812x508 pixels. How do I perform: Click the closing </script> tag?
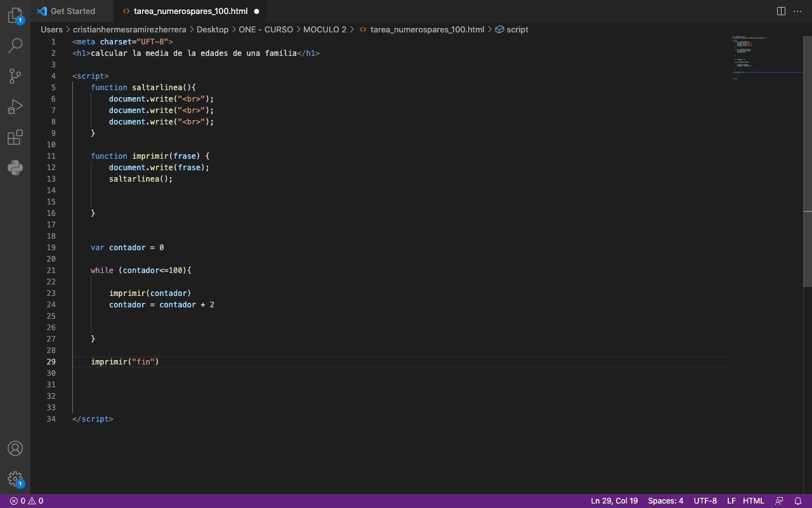click(x=93, y=419)
